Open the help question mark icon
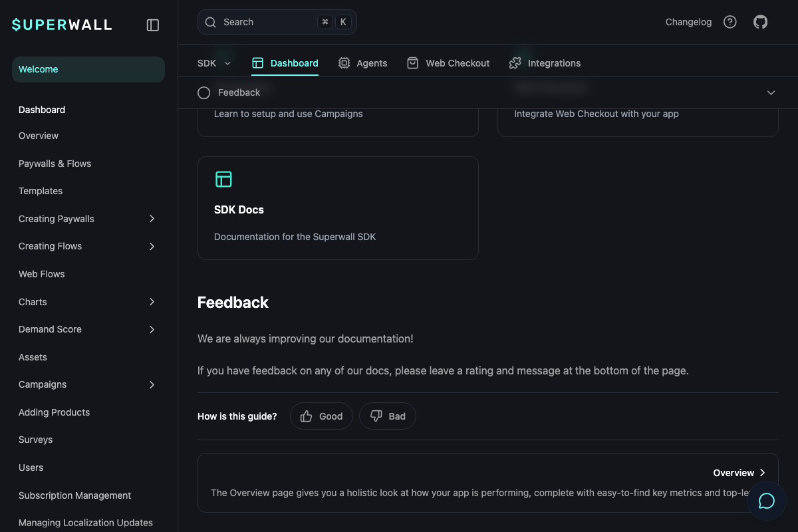The image size is (798, 532). pyautogui.click(x=730, y=22)
